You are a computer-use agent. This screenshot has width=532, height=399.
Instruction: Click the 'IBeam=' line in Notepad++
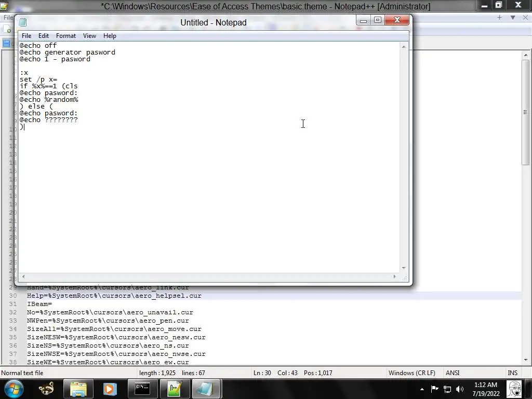(39, 304)
